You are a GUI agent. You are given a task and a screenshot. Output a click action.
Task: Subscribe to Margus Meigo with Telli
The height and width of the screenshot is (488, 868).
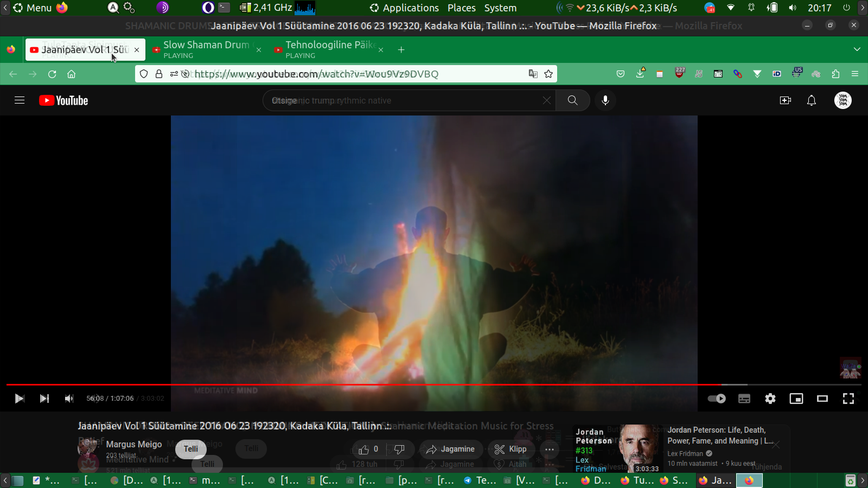tap(191, 449)
